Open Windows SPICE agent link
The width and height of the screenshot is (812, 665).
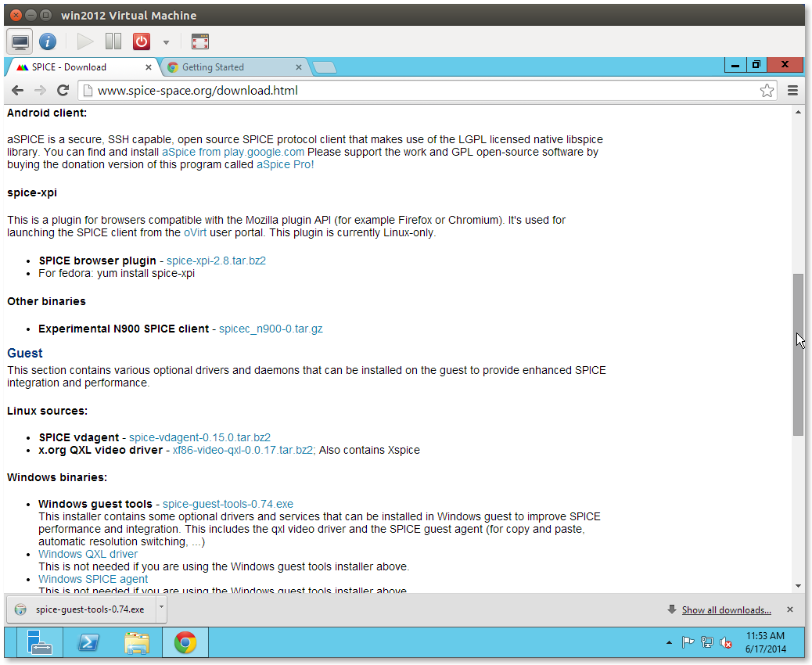coord(93,579)
